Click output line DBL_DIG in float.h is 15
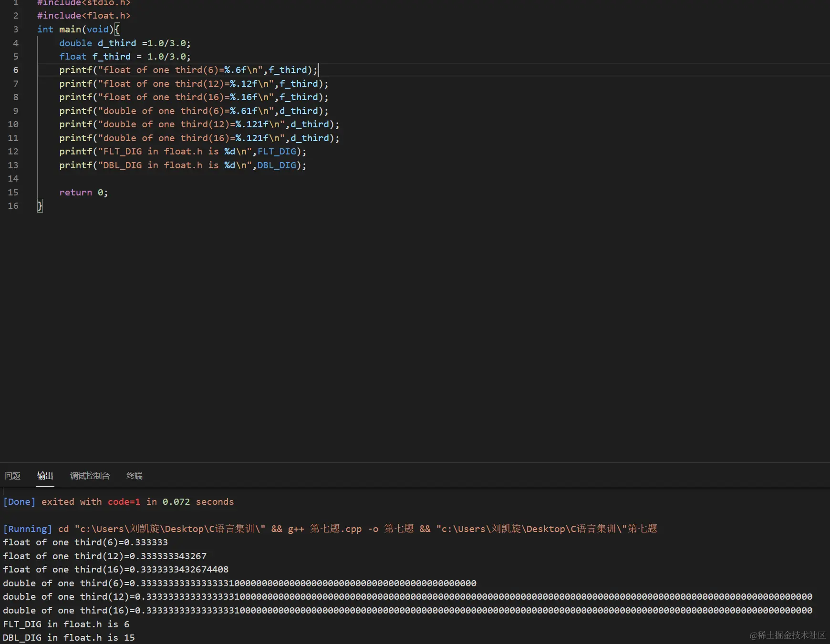The width and height of the screenshot is (830, 644). pos(69,638)
